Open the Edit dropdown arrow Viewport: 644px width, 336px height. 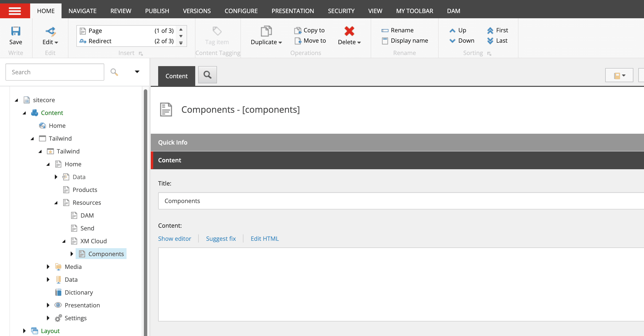pyautogui.click(x=56, y=42)
